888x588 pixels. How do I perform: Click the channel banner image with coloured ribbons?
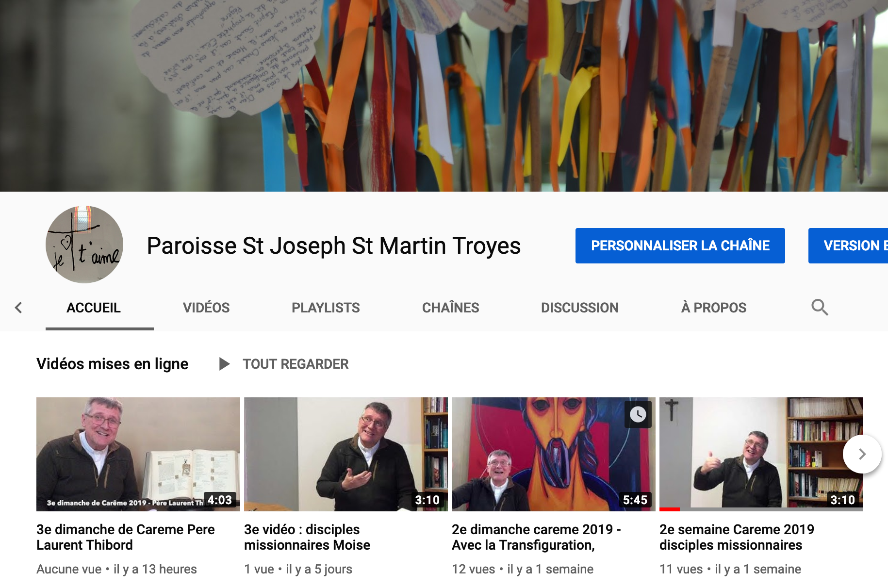pos(444,96)
